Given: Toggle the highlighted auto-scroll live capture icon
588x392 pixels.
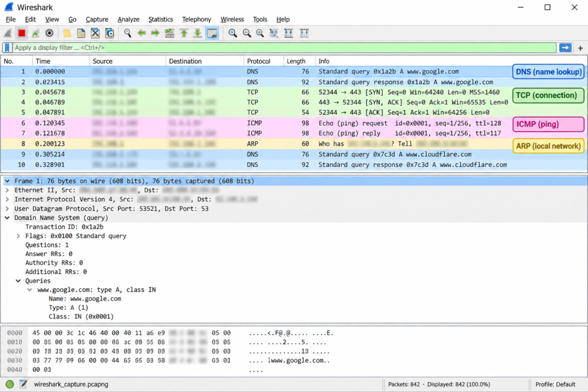Looking at the screenshot, I should point(212,33).
